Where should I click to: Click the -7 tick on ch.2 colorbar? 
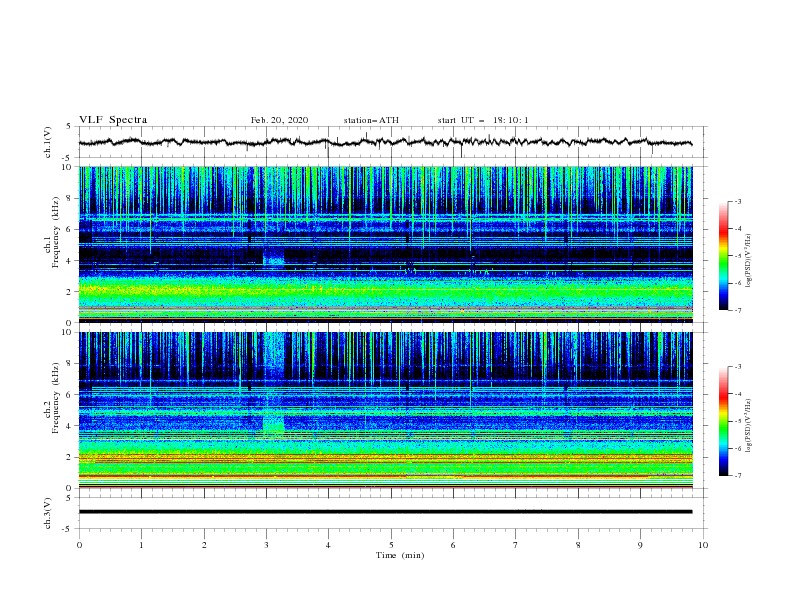tap(737, 475)
